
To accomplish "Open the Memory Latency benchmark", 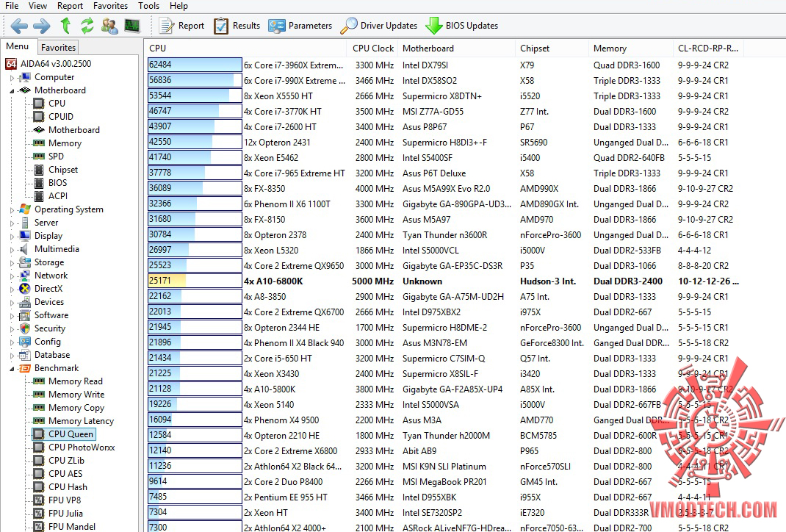I will tap(81, 421).
